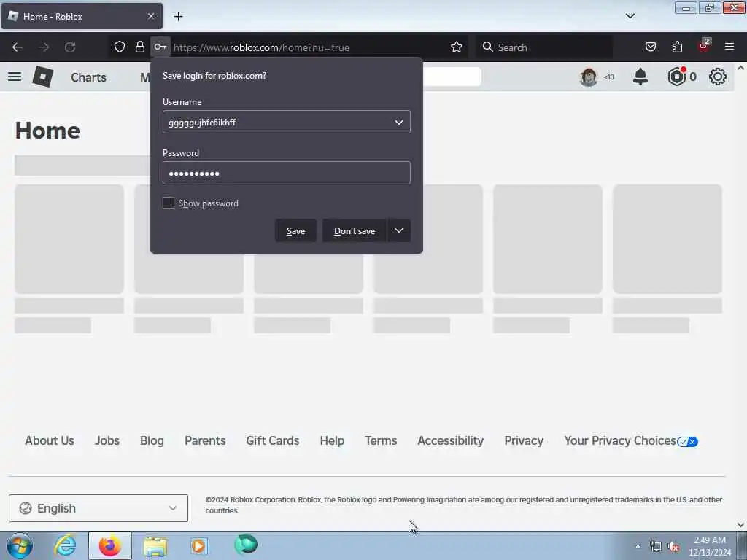Open the tracking protection shield icon
Viewport: 747px width, 560px height.
[x=120, y=47]
